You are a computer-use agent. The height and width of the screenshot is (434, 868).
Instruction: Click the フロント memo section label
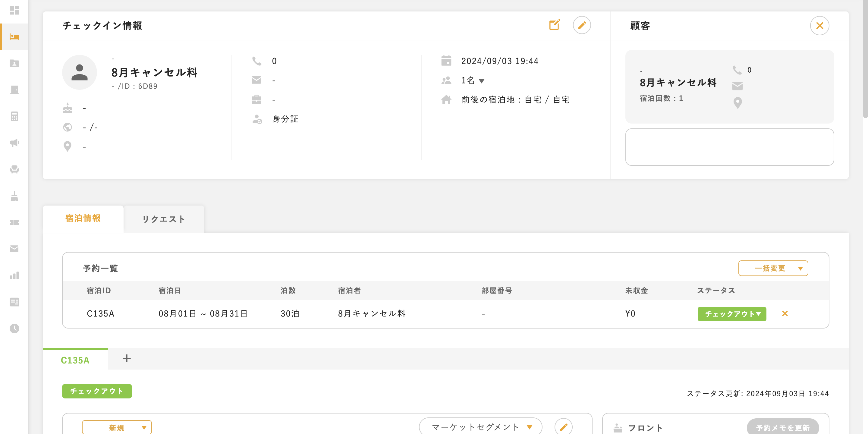[645, 428]
